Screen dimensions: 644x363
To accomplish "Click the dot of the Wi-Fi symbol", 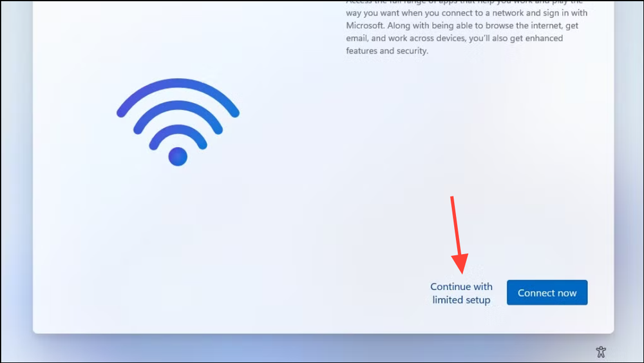I will [178, 157].
